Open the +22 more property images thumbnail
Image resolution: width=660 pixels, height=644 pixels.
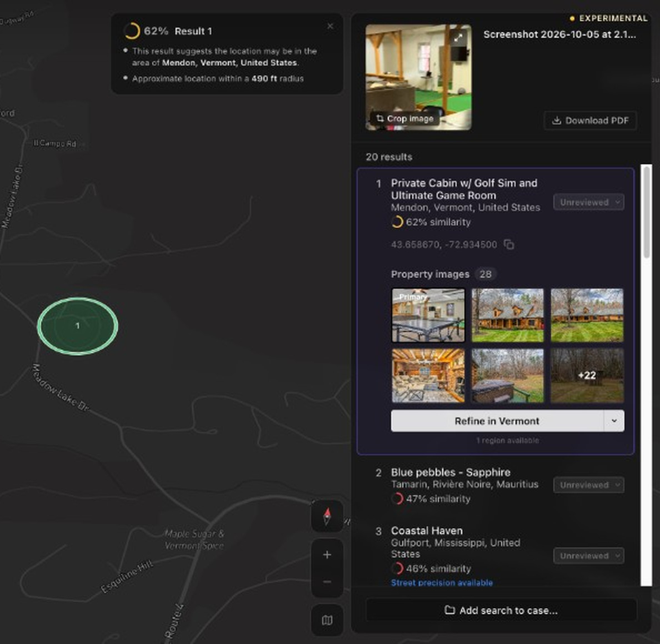click(x=587, y=375)
